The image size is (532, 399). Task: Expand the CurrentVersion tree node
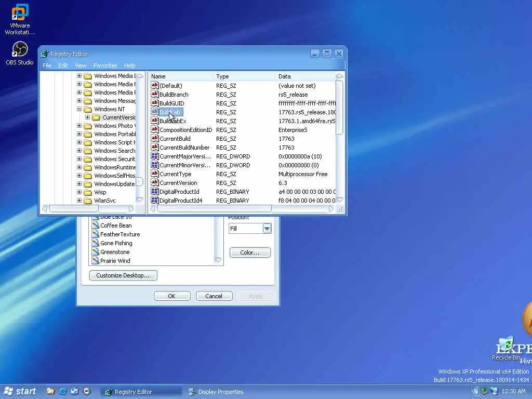pyautogui.click(x=87, y=117)
